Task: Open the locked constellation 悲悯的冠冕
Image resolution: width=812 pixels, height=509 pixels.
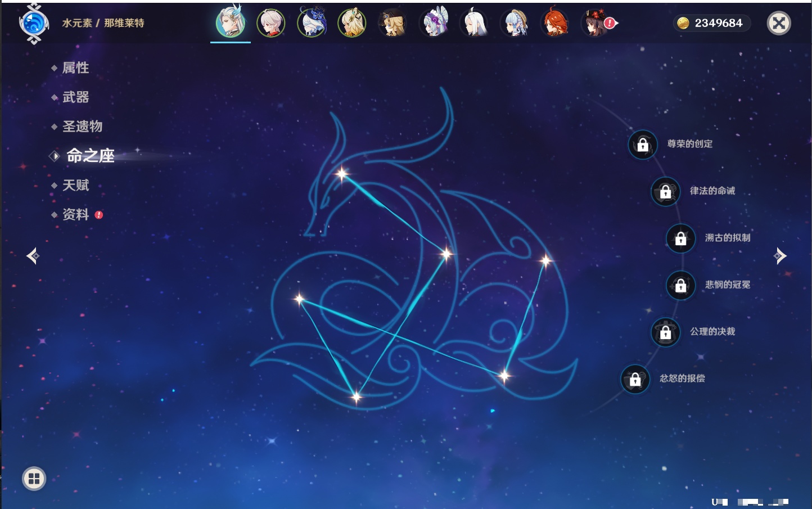Action: (680, 286)
